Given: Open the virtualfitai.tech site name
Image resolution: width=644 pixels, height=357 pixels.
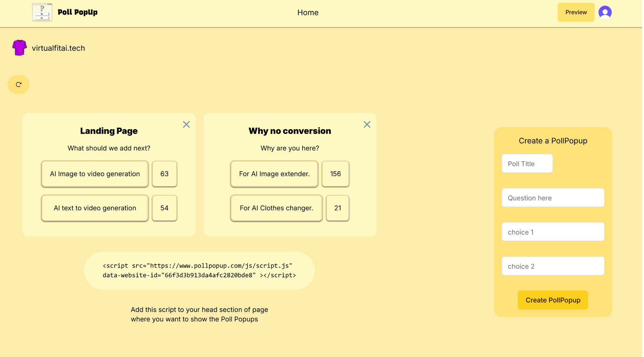Looking at the screenshot, I should (58, 48).
